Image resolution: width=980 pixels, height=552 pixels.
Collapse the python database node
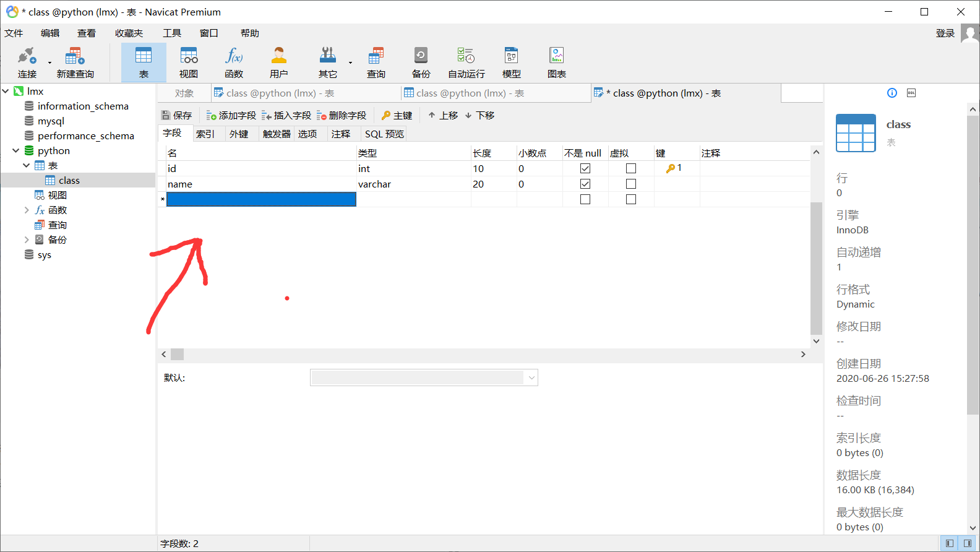16,150
